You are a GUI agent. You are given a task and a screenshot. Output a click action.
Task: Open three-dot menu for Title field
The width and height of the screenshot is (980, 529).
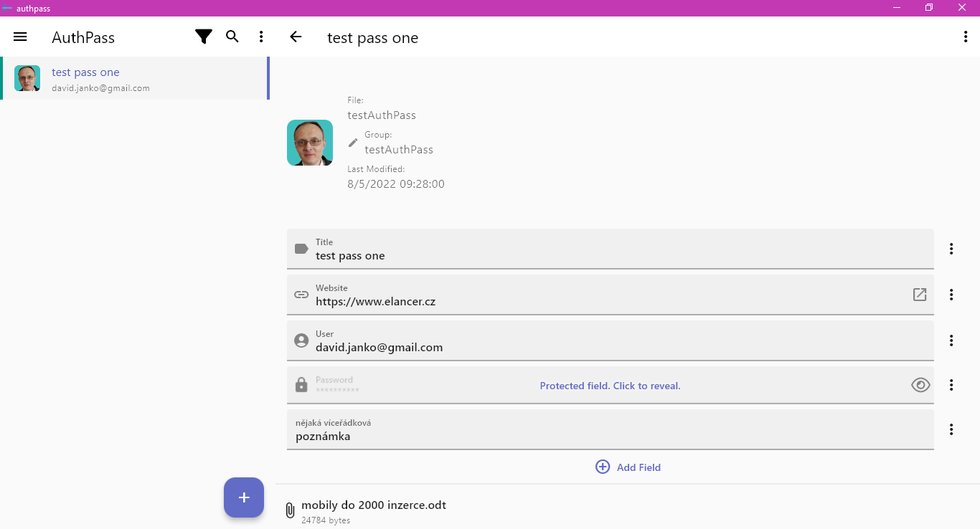point(951,249)
